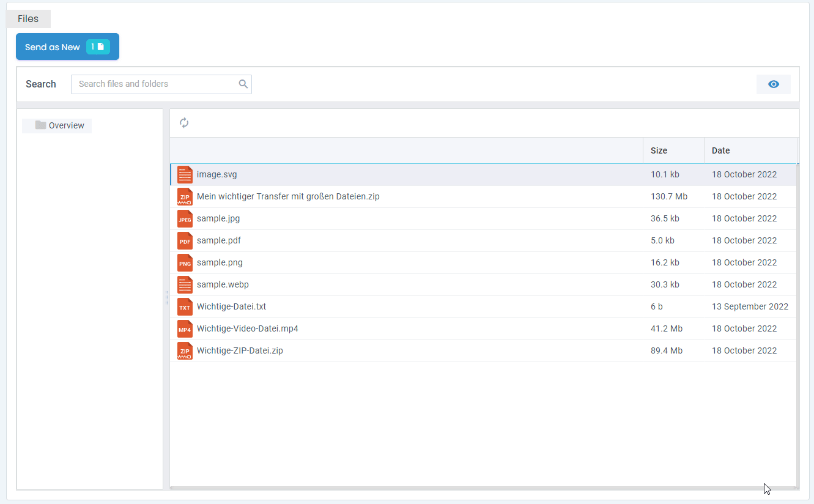
Task: Select the sample.webp file row
Action: 223,284
